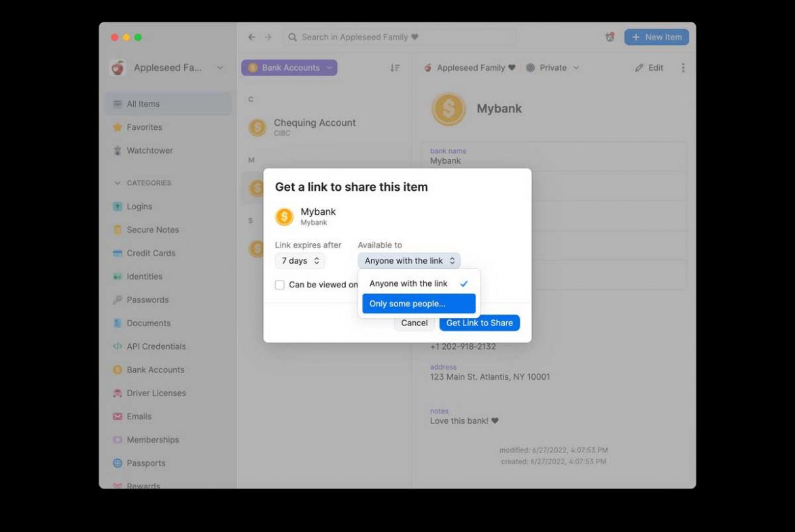The image size is (795, 532).
Task: Click the search field for Appleseed Family
Action: (400, 37)
